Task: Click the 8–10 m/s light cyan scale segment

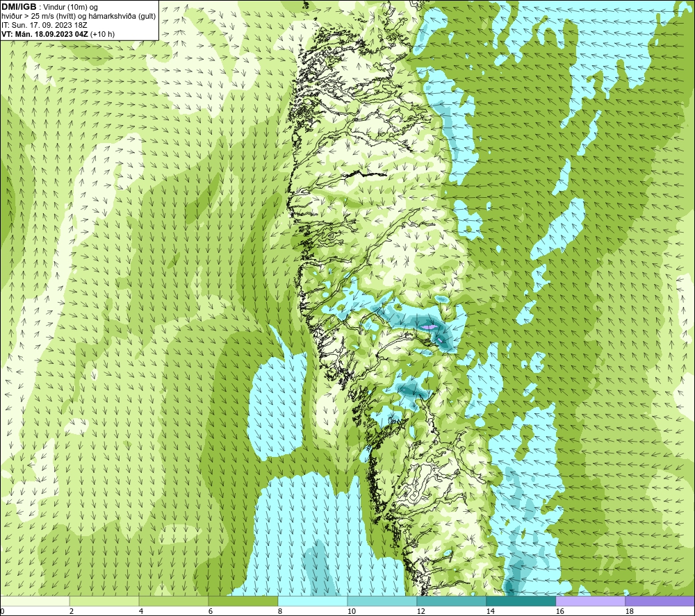Action: (313, 601)
